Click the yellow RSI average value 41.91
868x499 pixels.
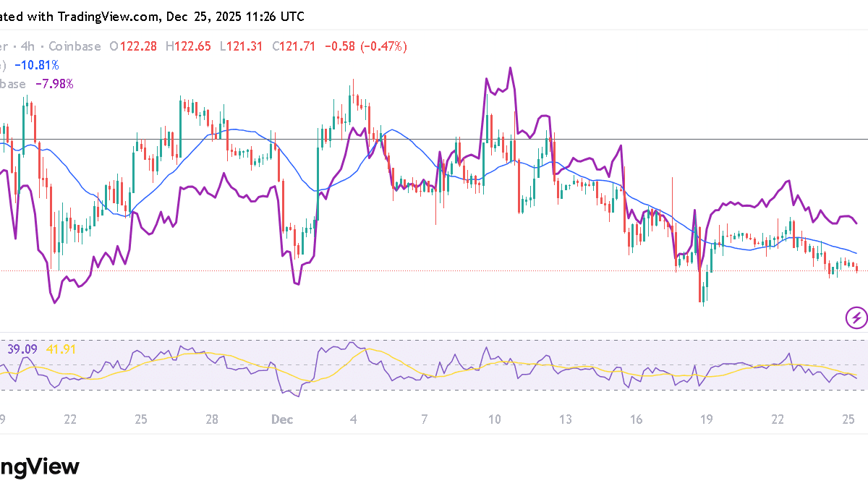click(x=60, y=349)
